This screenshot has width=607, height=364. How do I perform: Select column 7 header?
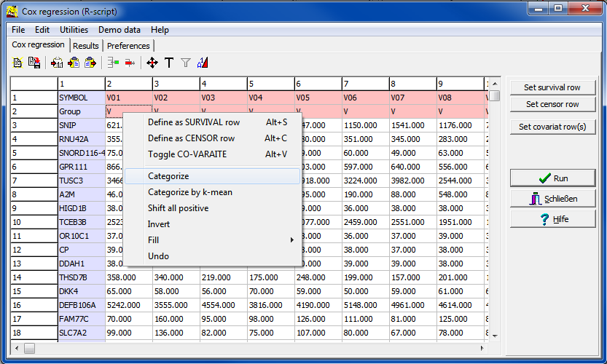(366, 84)
